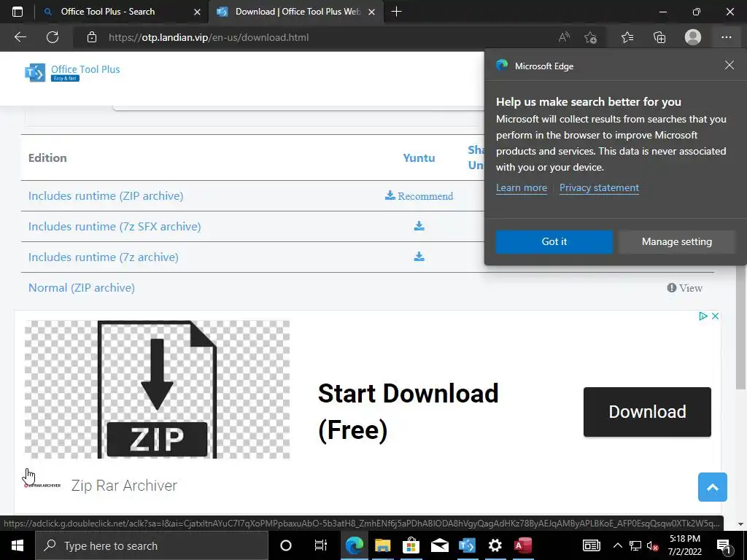Open the notification center icon
The height and width of the screenshot is (560, 747).
point(723,545)
